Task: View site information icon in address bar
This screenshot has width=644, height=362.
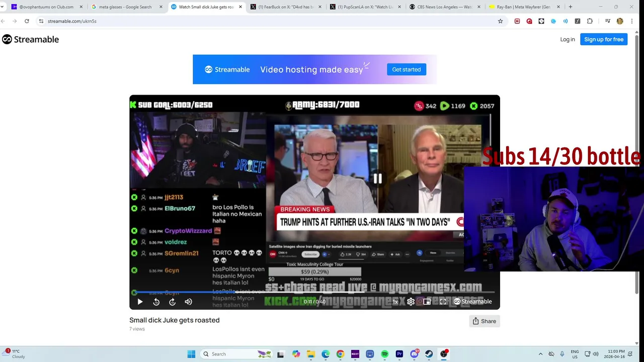Action: click(x=41, y=21)
